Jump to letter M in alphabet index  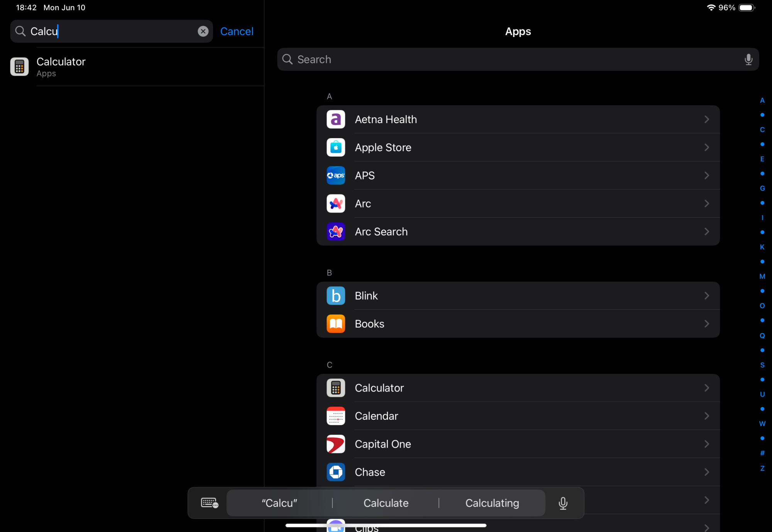[x=762, y=276]
